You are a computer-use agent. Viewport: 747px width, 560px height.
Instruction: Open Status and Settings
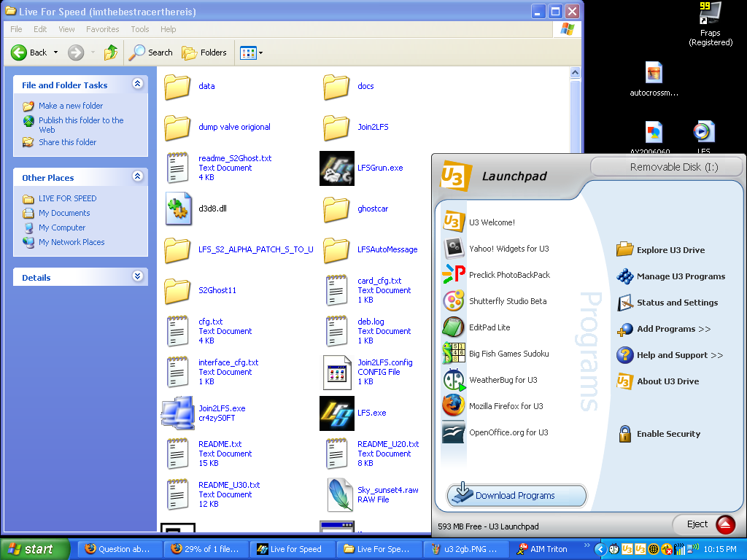pyautogui.click(x=667, y=303)
